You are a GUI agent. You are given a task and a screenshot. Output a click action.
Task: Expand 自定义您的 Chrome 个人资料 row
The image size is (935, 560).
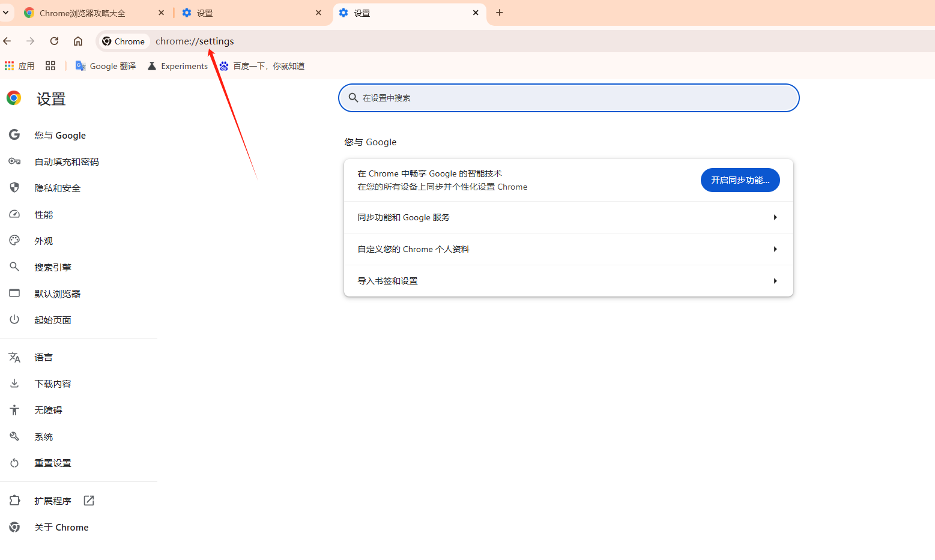[569, 249]
